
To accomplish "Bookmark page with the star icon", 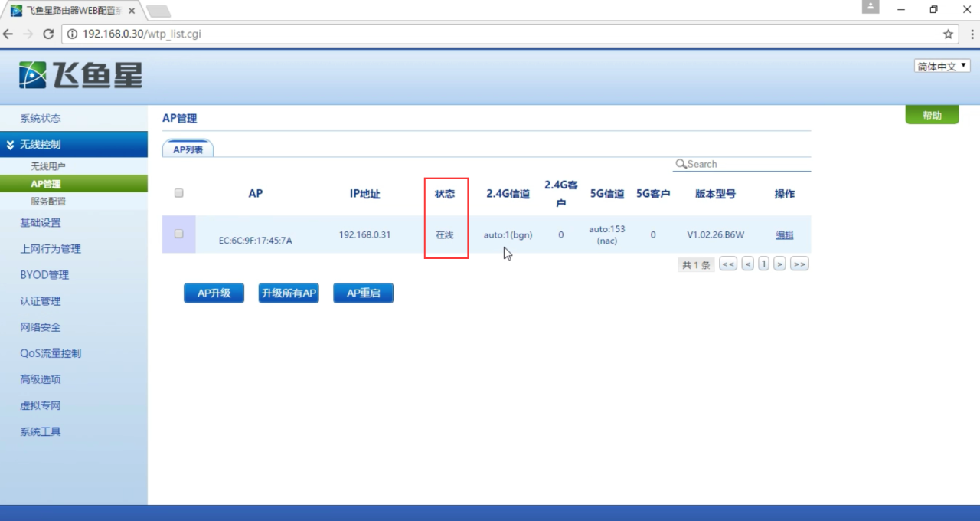I will pos(948,34).
